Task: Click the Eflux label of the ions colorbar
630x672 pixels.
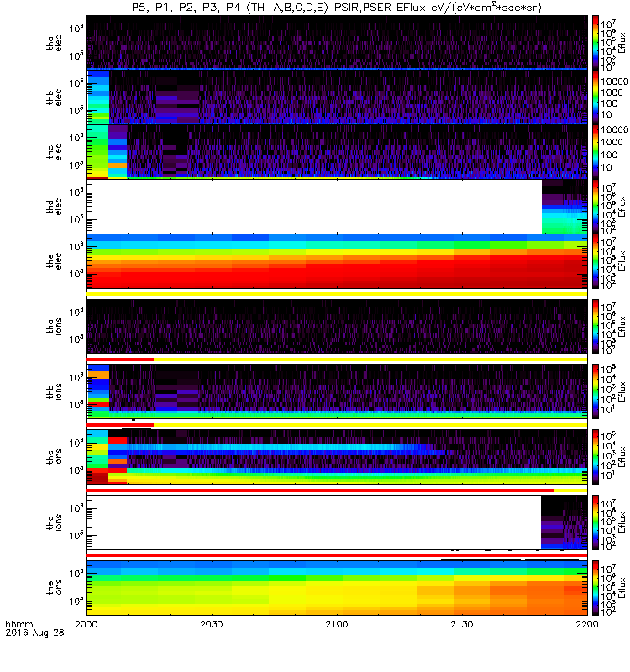Action: 622,588
